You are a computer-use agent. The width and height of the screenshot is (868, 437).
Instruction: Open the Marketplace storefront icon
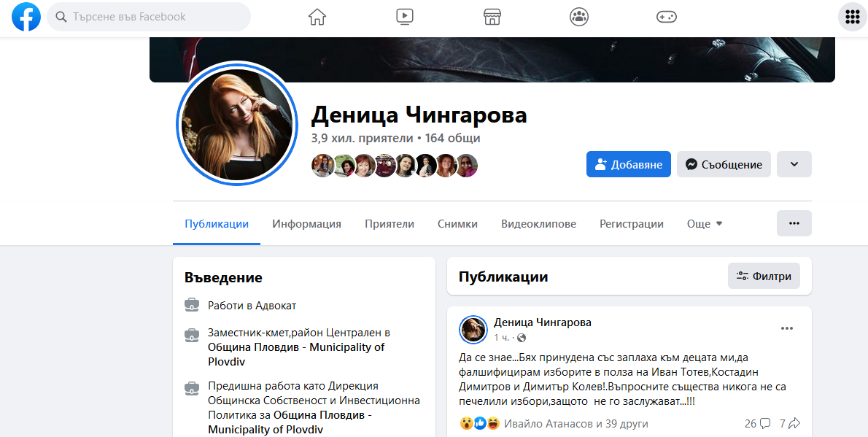coord(492,18)
